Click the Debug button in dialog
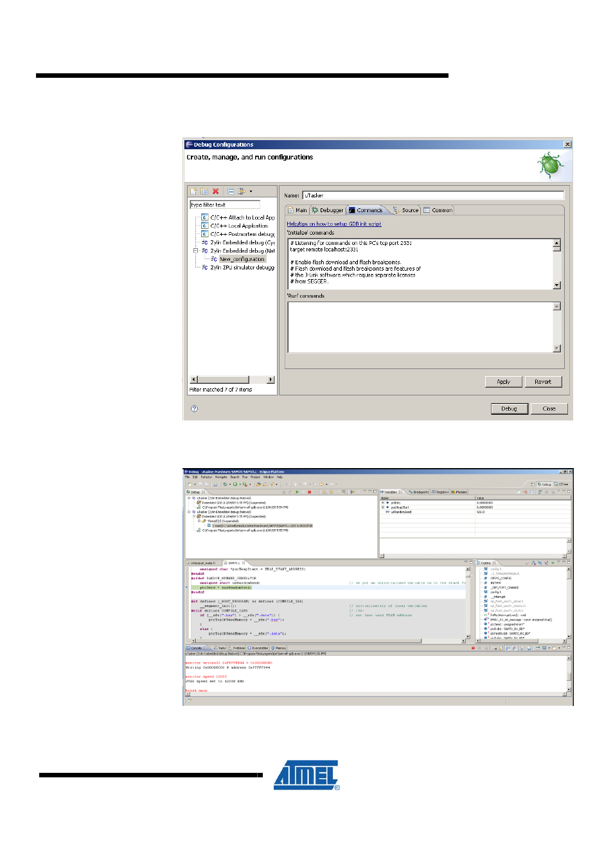This screenshot has width=613, height=868. coord(509,408)
